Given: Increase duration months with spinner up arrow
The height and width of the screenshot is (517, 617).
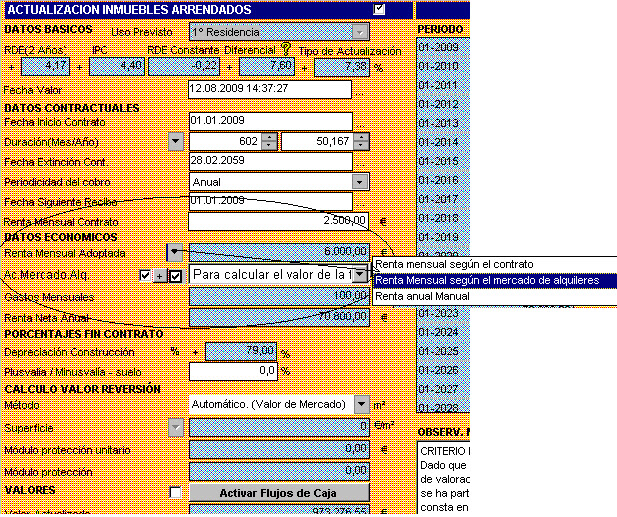Looking at the screenshot, I should pyautogui.click(x=269, y=137).
